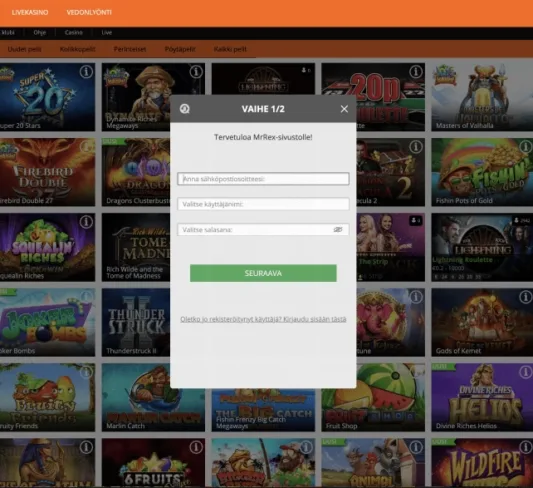Click the info icon on Super 20 Stars
533x488 pixels.
(x=86, y=72)
